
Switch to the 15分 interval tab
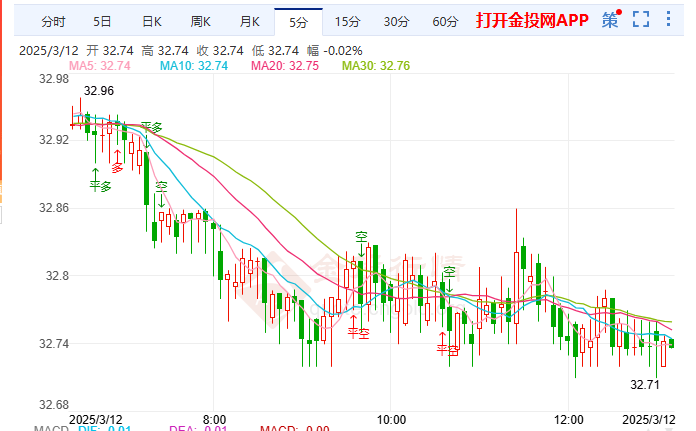click(x=347, y=21)
